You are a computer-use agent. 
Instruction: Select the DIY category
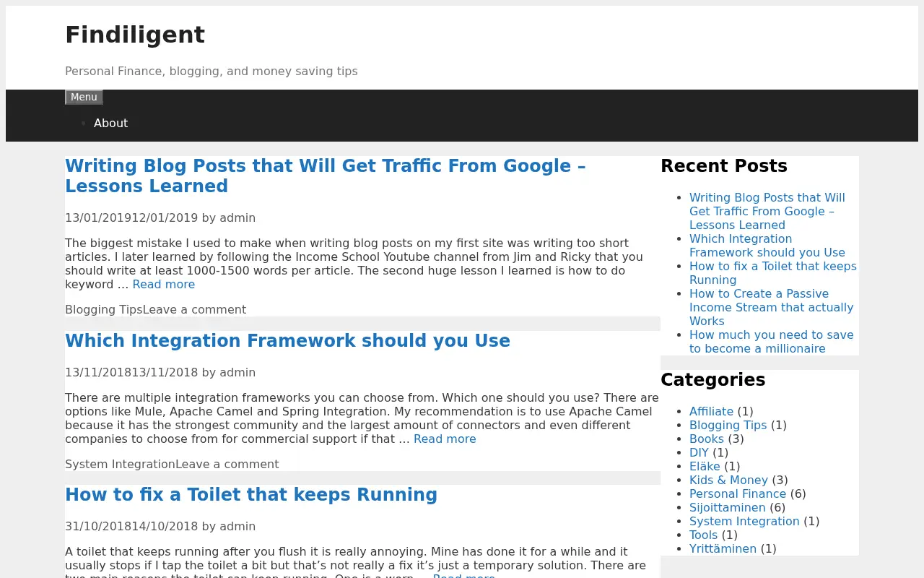pyautogui.click(x=699, y=452)
